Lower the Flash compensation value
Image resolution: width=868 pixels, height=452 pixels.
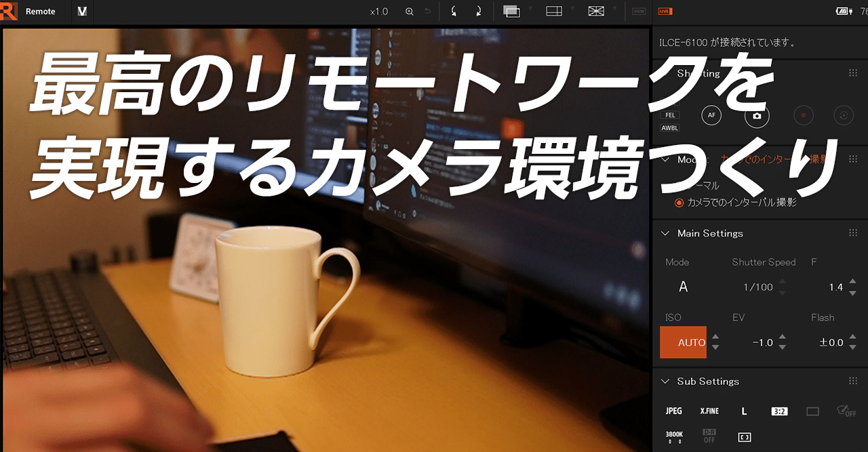852,348
